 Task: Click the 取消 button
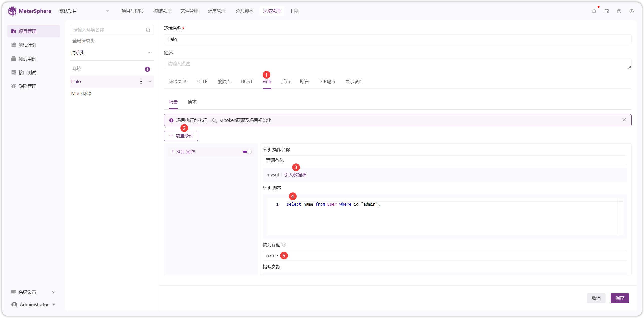(x=596, y=298)
